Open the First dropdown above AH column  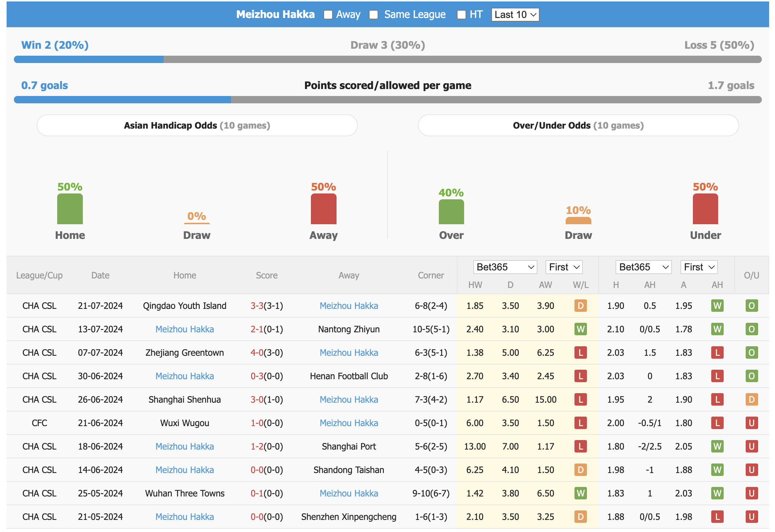(x=699, y=267)
